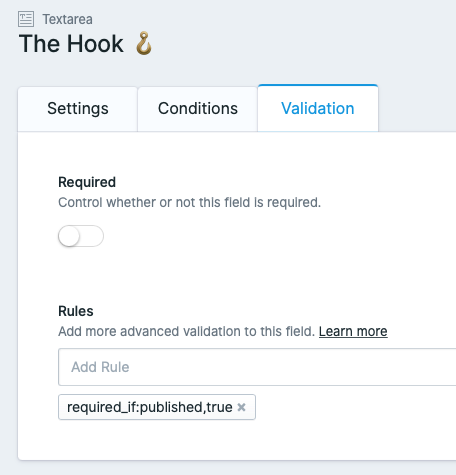Click the Rules heading label
Viewport: 456px width, 475px height.
[x=76, y=311]
